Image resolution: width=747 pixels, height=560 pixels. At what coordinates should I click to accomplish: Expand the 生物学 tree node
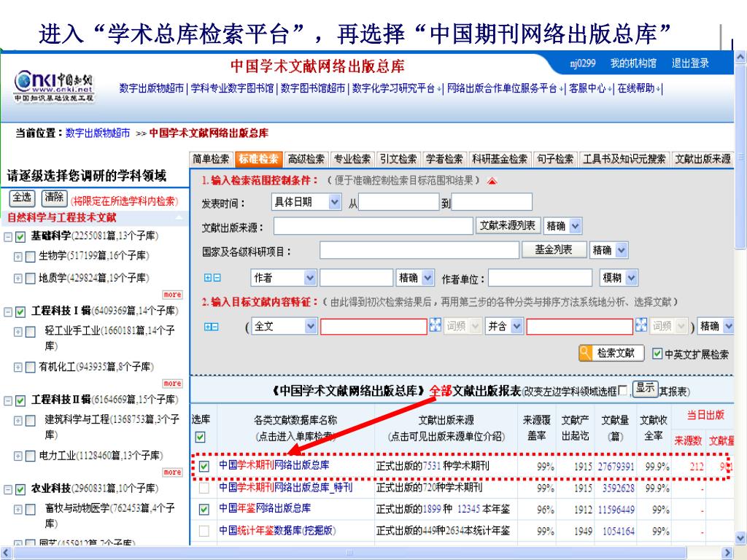point(18,257)
